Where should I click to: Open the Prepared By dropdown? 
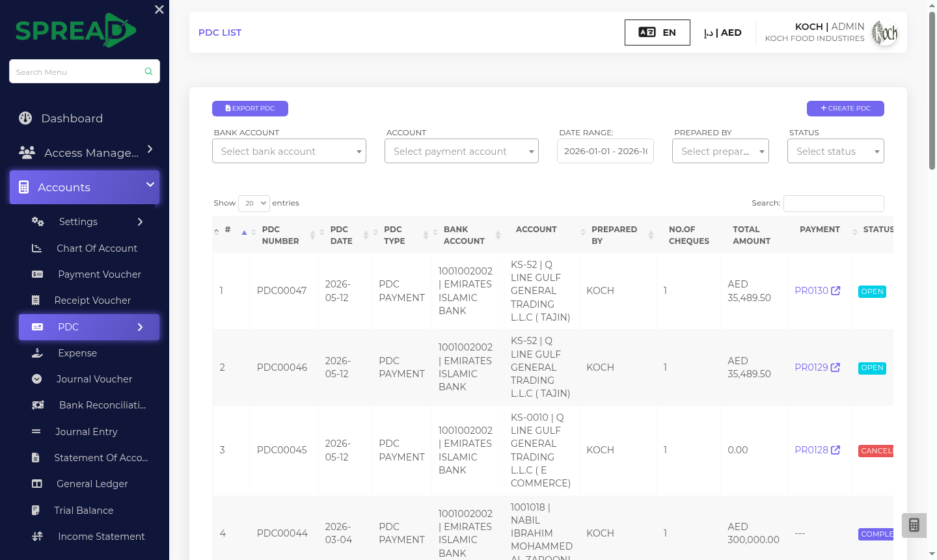pos(720,151)
